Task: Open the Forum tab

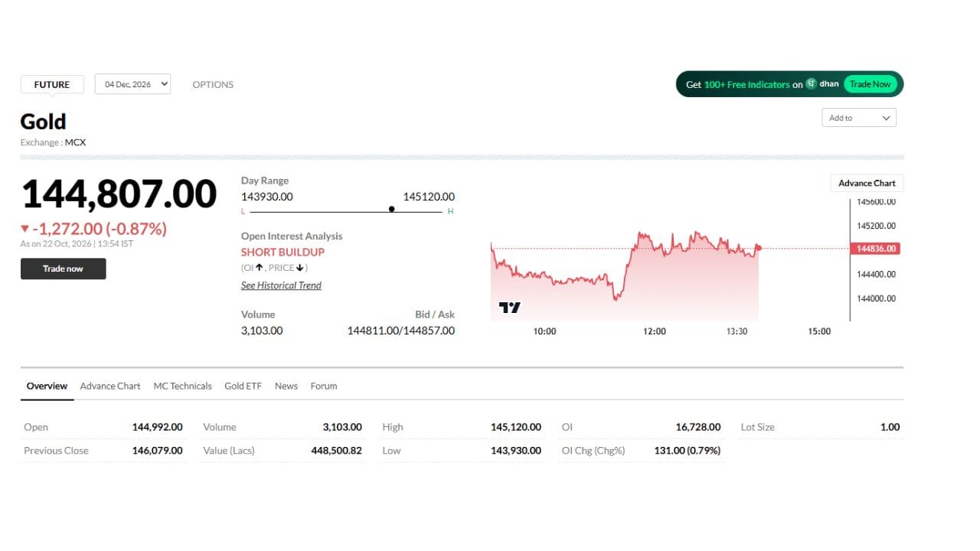Action: (324, 386)
